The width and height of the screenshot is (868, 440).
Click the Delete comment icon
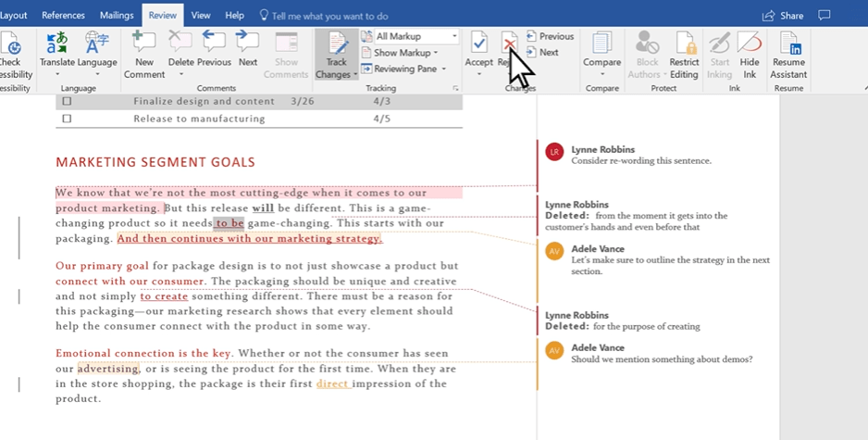(x=181, y=44)
